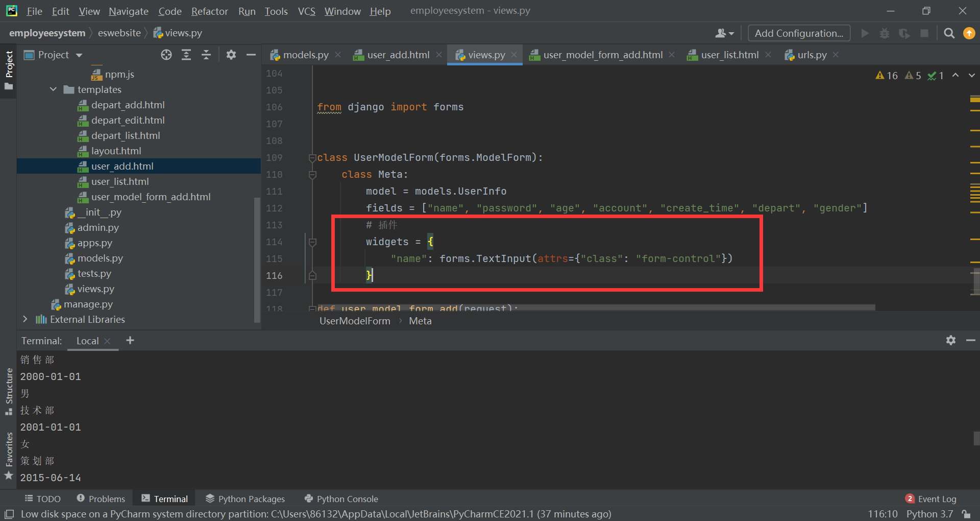This screenshot has width=980, height=521.
Task: Hide the Project tool window
Action: point(251,55)
